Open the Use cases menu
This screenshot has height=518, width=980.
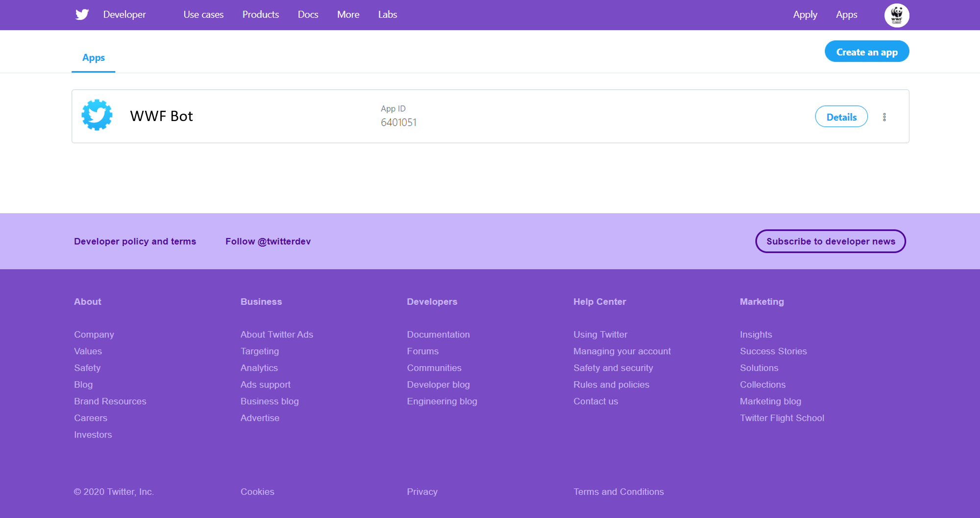203,15
